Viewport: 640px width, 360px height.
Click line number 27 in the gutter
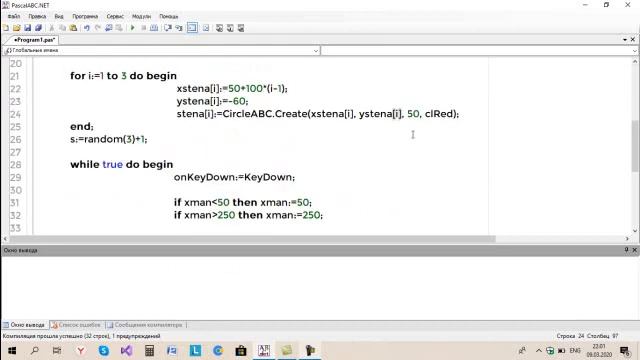(16, 152)
